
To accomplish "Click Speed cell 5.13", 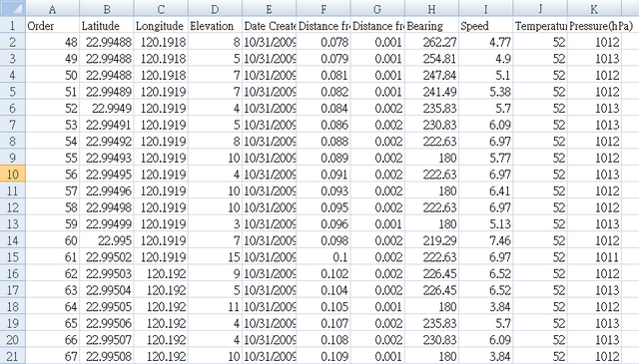I will [486, 223].
